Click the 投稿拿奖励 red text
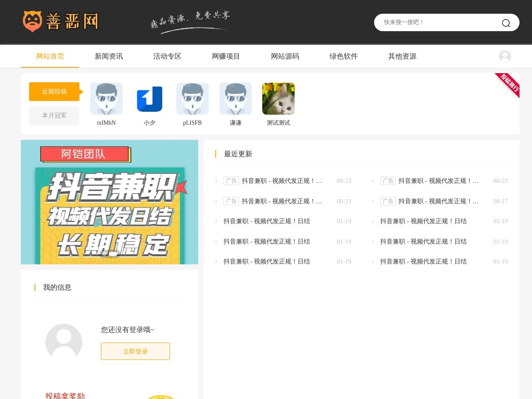Image resolution: width=532 pixels, height=399 pixels. coord(65,396)
